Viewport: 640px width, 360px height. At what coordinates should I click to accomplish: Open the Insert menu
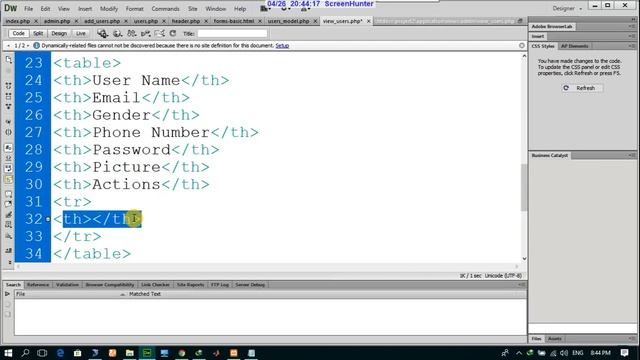(x=85, y=9)
